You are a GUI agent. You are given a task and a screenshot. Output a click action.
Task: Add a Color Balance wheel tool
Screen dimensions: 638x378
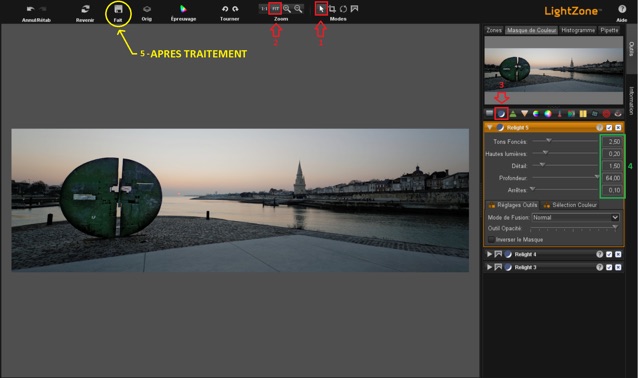[548, 114]
